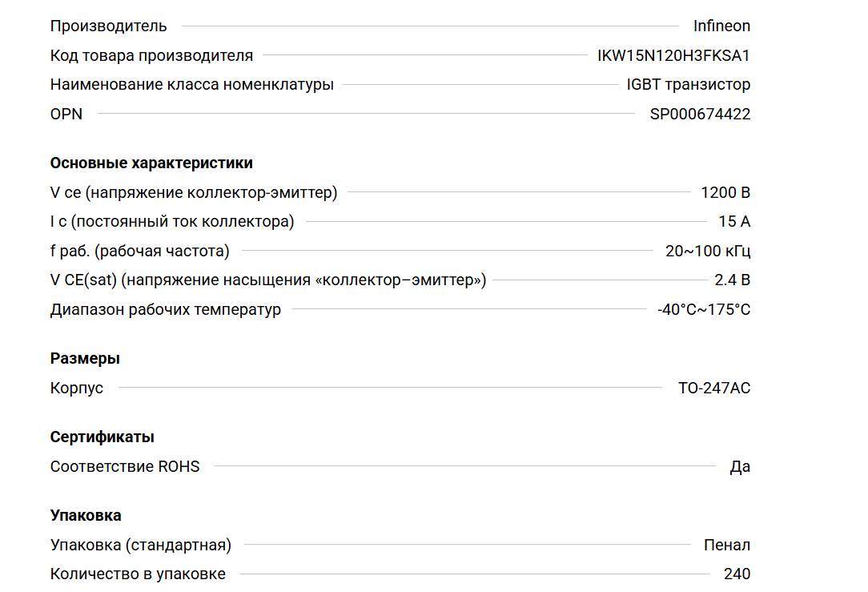Image resolution: width=868 pixels, height=592 pixels.
Task: Click the Соответствие ROHS label
Action: coord(125,466)
